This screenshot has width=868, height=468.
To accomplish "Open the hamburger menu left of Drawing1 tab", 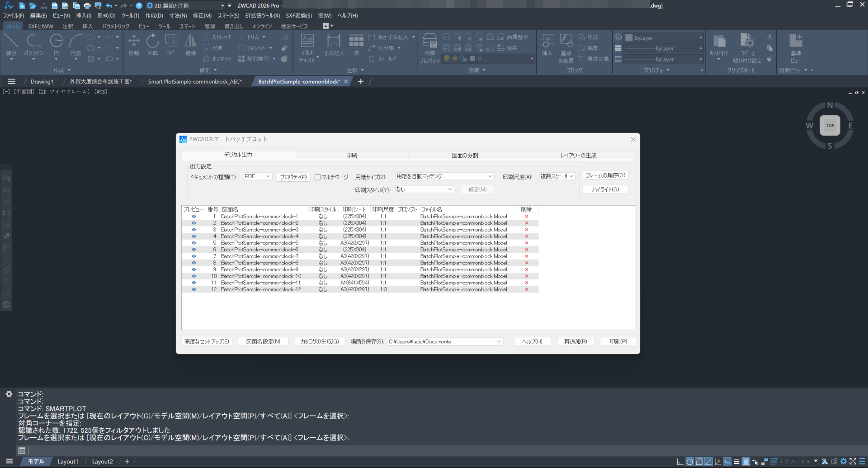I will tap(12, 81).
